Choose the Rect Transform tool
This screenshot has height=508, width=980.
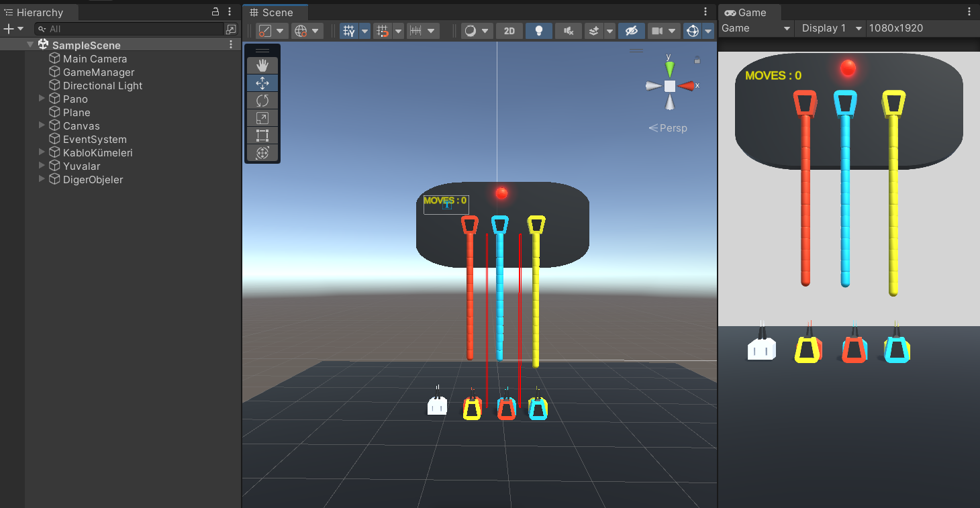point(262,135)
